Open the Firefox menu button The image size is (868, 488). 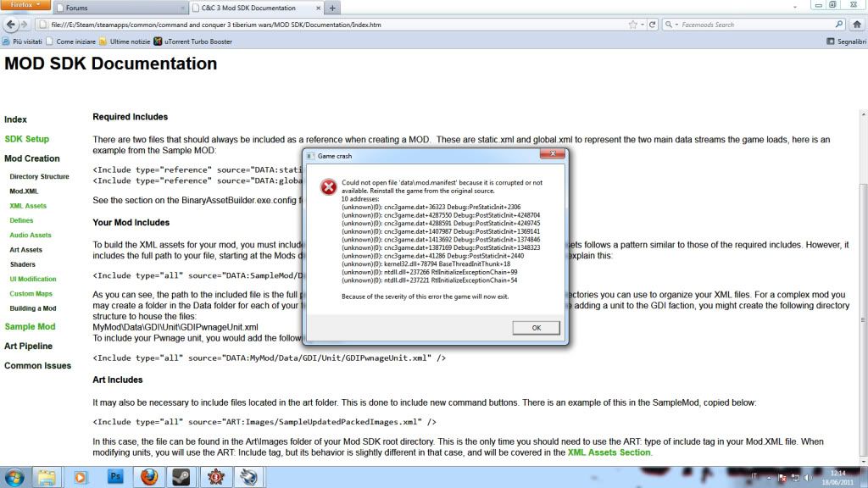pyautogui.click(x=25, y=5)
